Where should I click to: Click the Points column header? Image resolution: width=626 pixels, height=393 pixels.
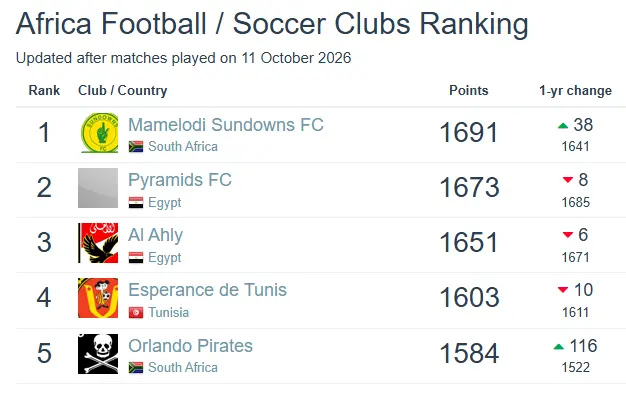[469, 90]
